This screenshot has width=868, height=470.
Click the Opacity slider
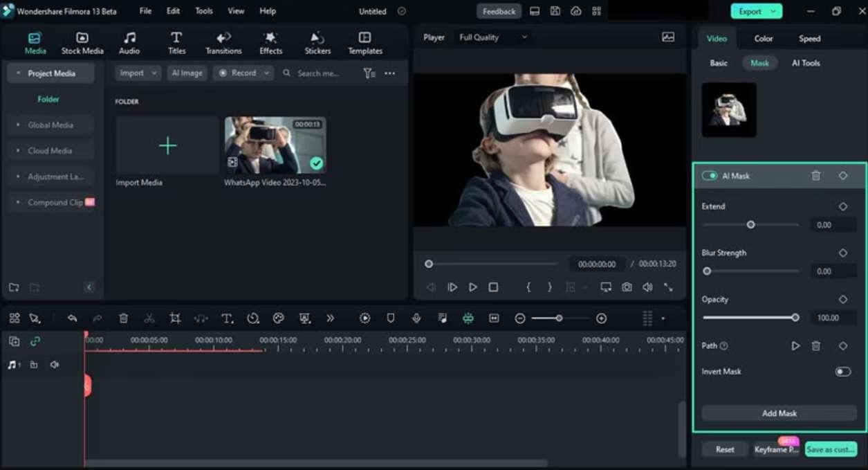[750, 318]
